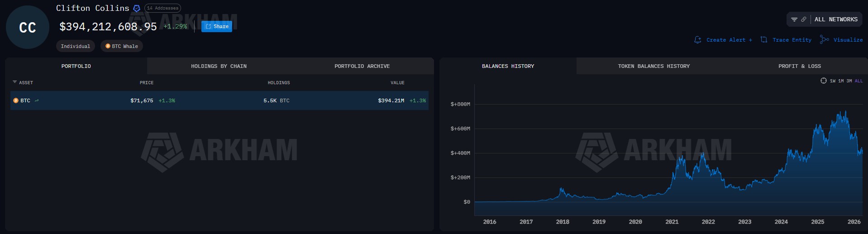Image resolution: width=868 pixels, height=234 pixels.
Task: Open the Profit & Loss tab
Action: (800, 66)
